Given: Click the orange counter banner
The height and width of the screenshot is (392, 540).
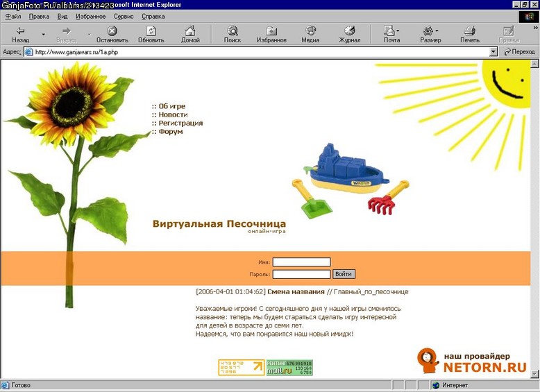Looking at the screenshot, I should tap(241, 368).
